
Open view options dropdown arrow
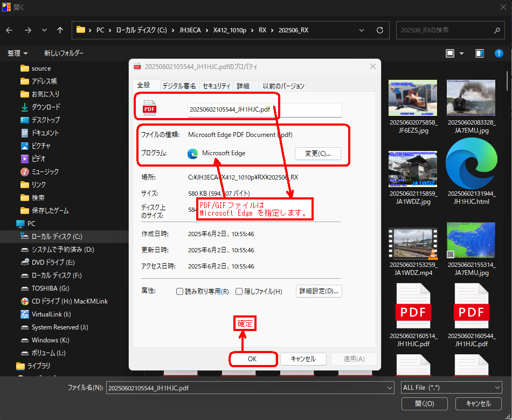462,53
